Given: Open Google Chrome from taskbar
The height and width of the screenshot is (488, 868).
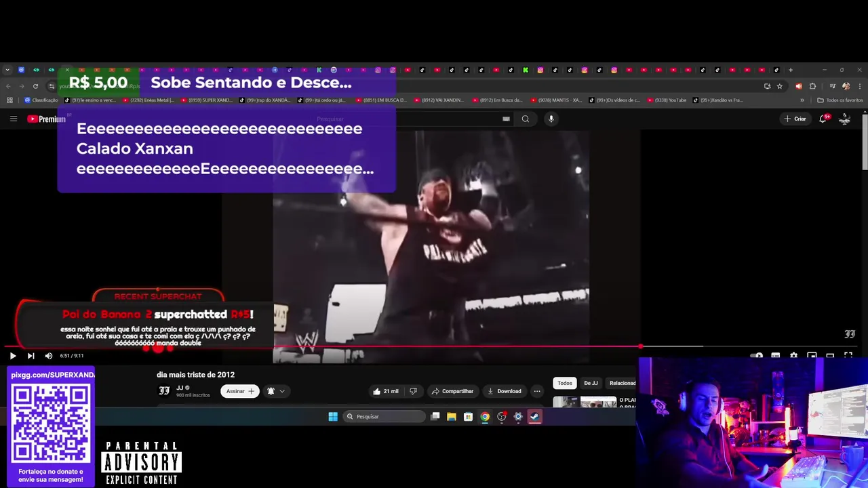Looking at the screenshot, I should 485,417.
